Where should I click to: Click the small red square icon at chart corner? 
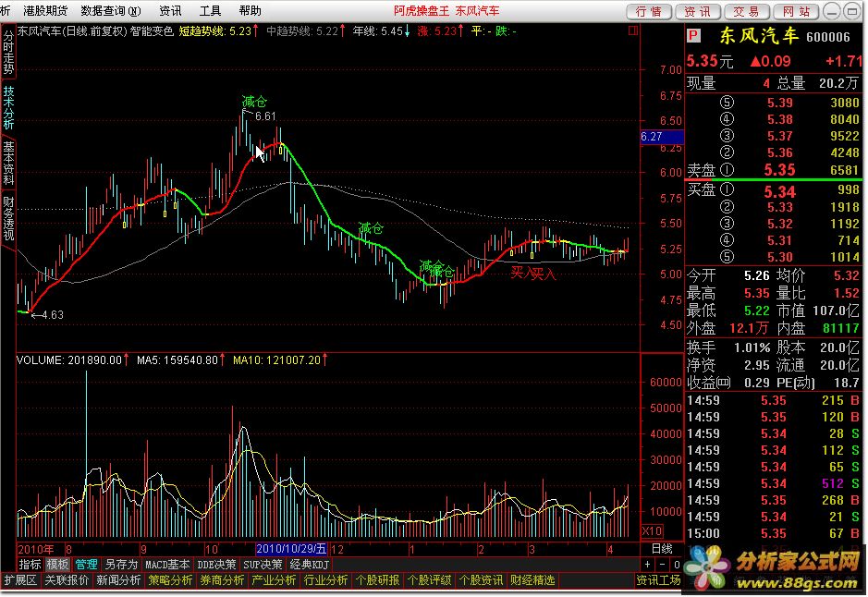(633, 31)
